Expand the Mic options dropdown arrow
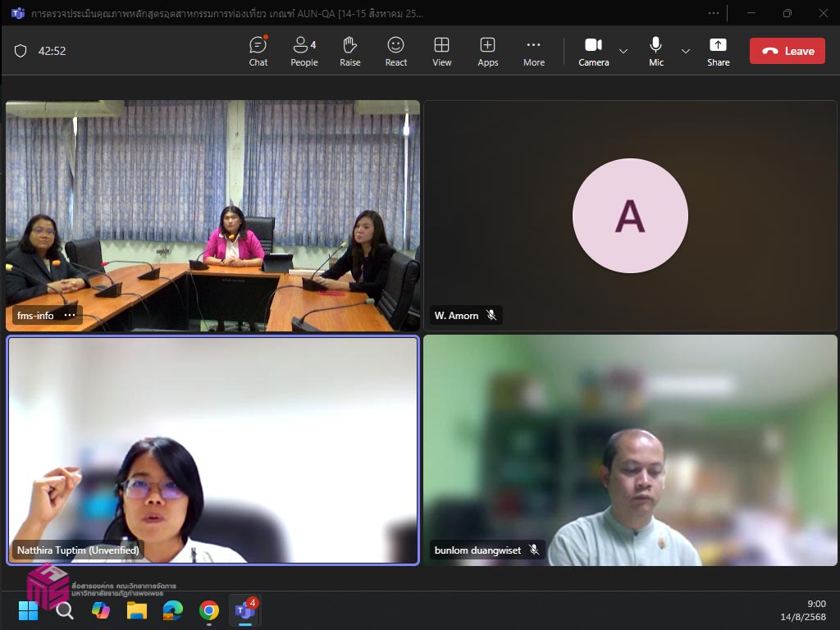The width and height of the screenshot is (840, 630). click(x=686, y=51)
